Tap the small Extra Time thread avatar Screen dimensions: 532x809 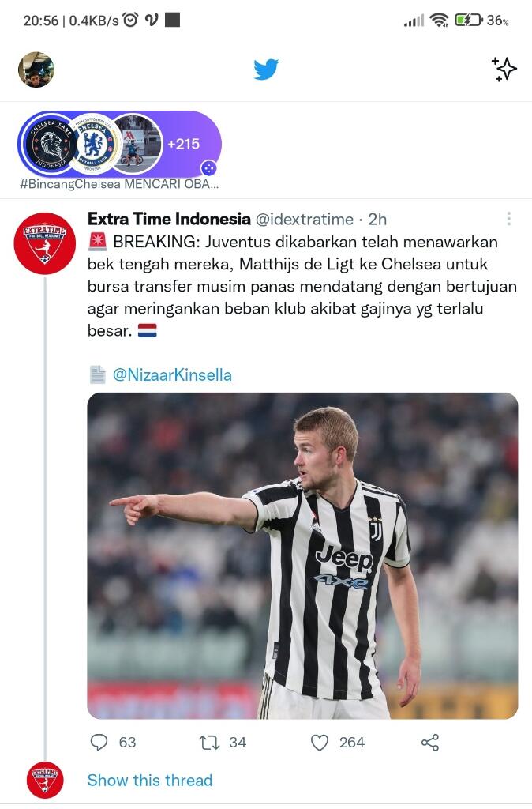click(x=45, y=780)
